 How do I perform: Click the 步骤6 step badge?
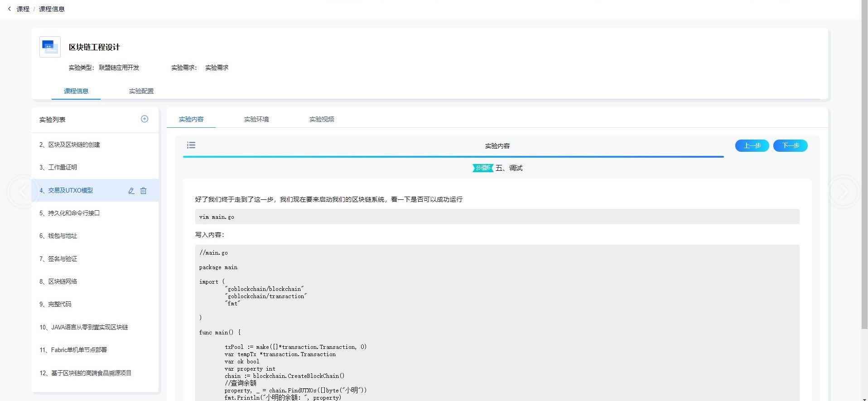pyautogui.click(x=483, y=168)
